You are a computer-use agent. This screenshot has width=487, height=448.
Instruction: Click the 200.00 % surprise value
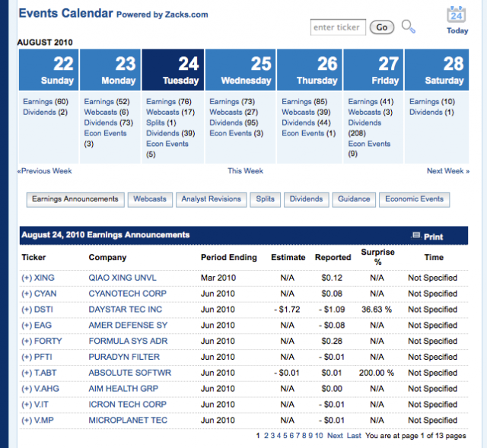[x=377, y=373]
